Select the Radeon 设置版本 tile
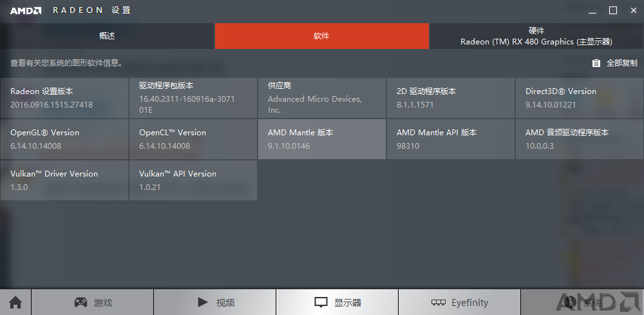The width and height of the screenshot is (644, 315). [x=64, y=98]
